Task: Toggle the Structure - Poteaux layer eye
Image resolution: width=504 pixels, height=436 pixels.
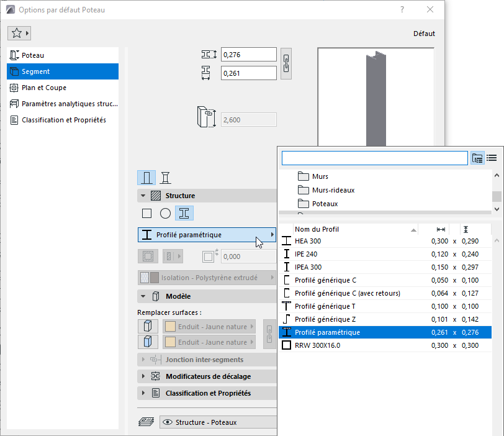Action: pos(168,422)
